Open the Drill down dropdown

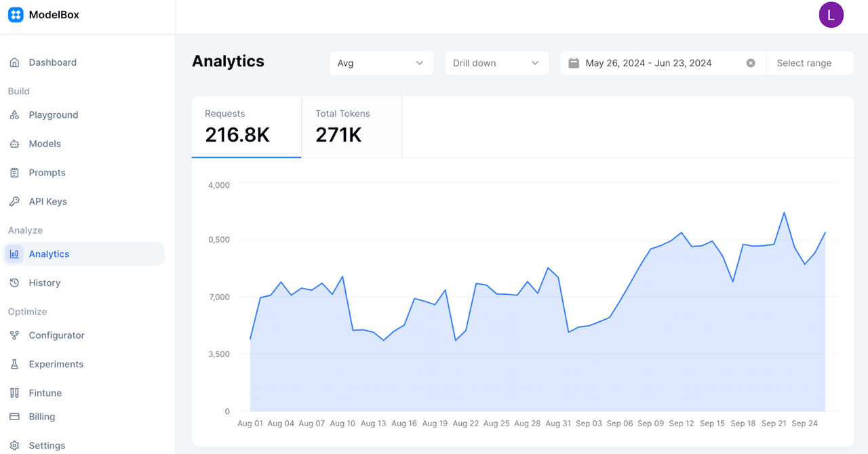[496, 63]
